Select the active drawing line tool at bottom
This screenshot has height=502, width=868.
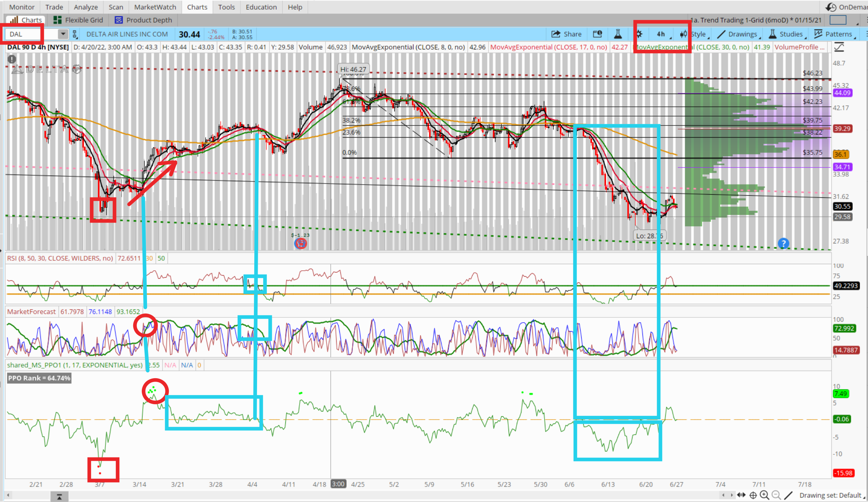788,495
